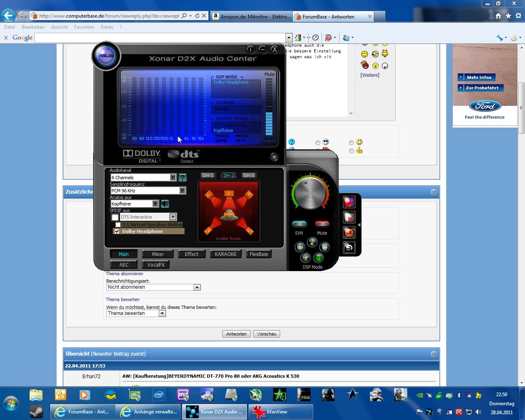The image size is (525, 420).
Task: Enable 7.1 Virtual Speaker Shifter checkbox
Action: pos(118,225)
